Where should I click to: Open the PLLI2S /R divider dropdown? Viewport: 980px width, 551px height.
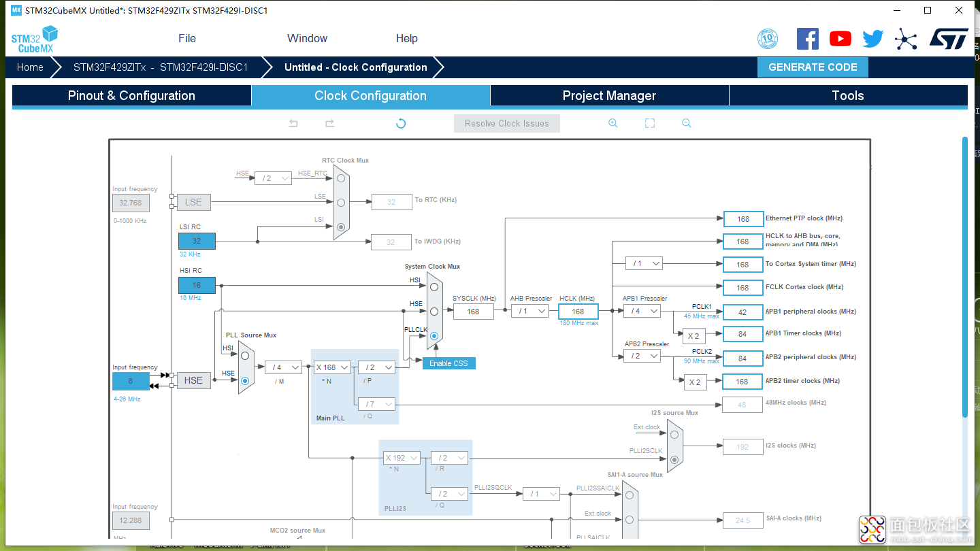pos(449,458)
